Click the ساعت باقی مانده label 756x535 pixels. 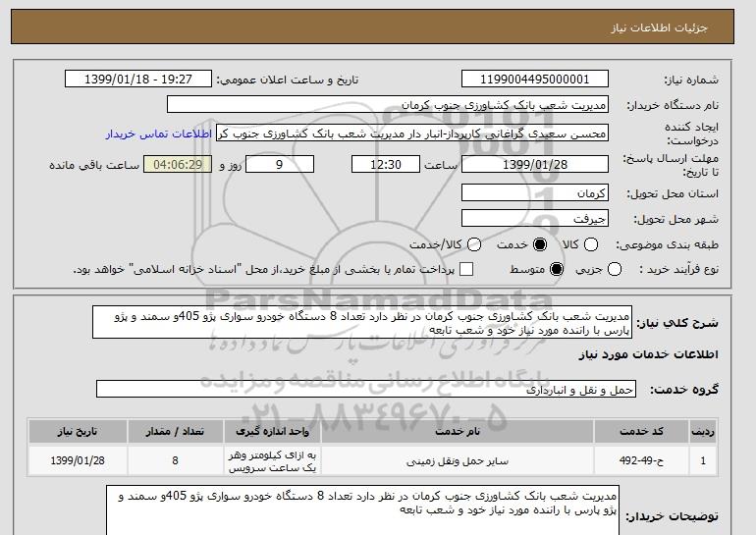(94, 165)
